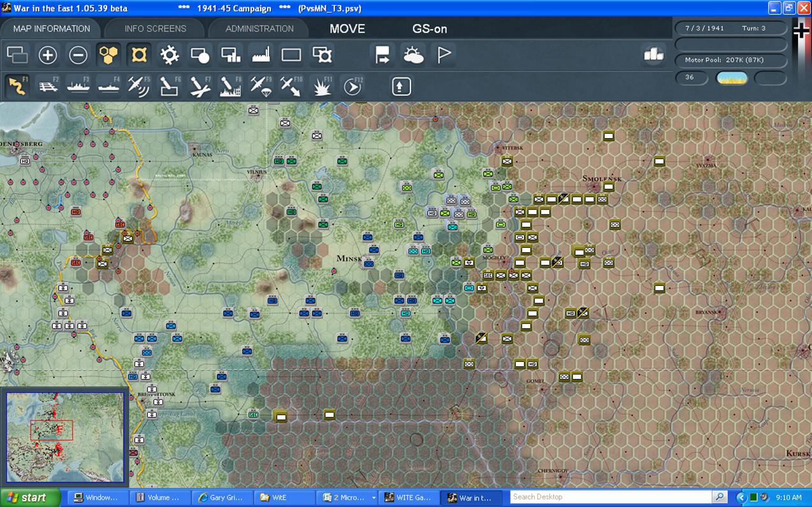The image size is (812, 507).
Task: Click the Motor Pool 207K readout
Action: 730,60
